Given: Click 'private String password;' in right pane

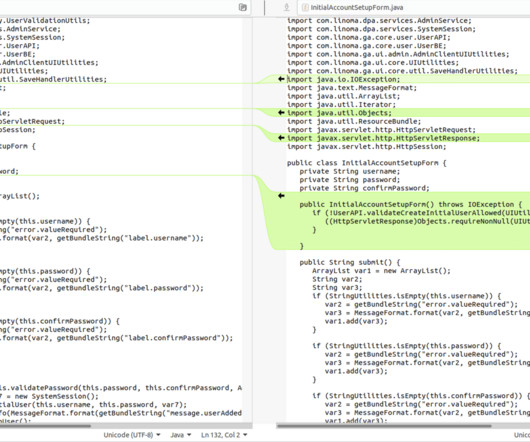Looking at the screenshot, I should (x=350, y=180).
